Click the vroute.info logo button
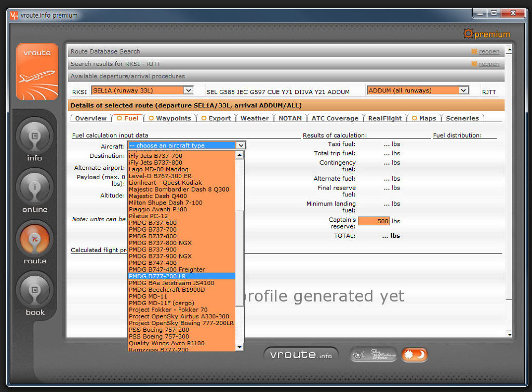This screenshot has height=392, width=532. 301,355
